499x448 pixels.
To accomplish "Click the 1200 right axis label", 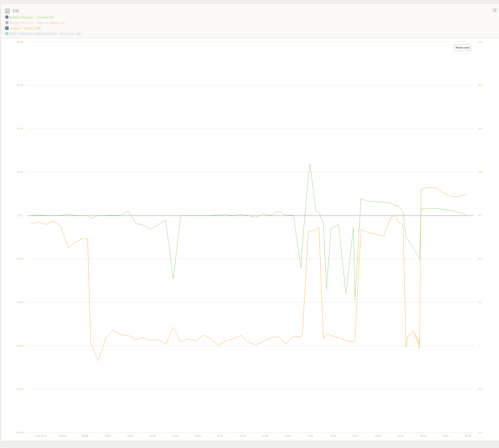I will (x=480, y=172).
